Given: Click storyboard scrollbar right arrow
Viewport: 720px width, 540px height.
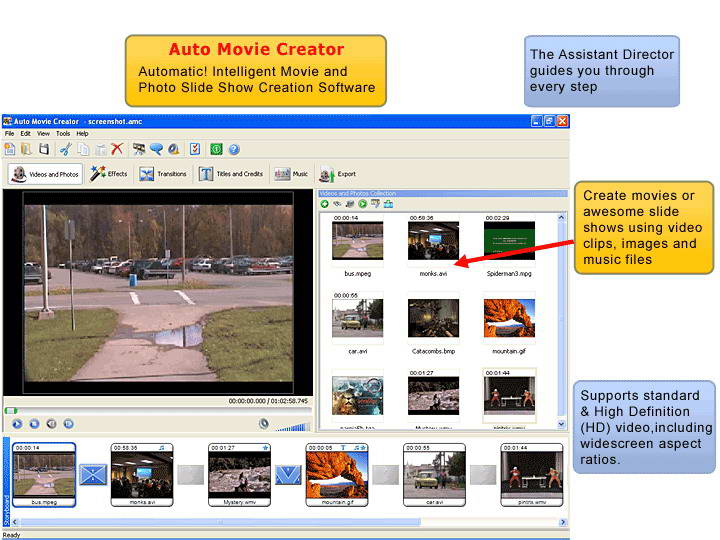Looking at the screenshot, I should tap(563, 523).
